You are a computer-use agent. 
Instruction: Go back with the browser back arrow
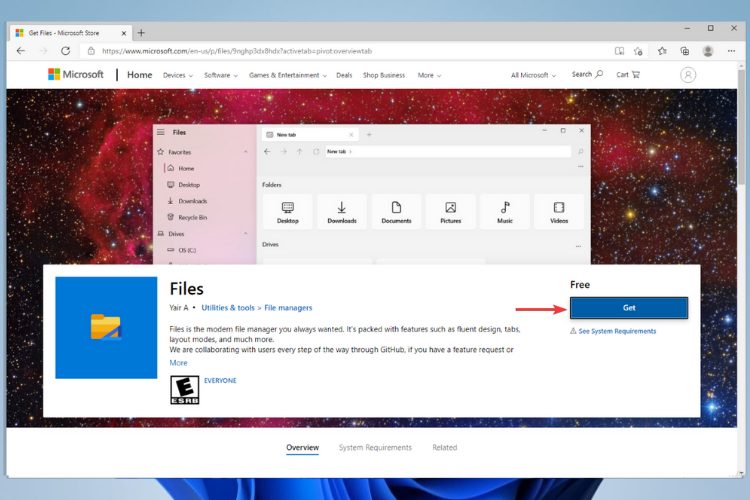21,51
